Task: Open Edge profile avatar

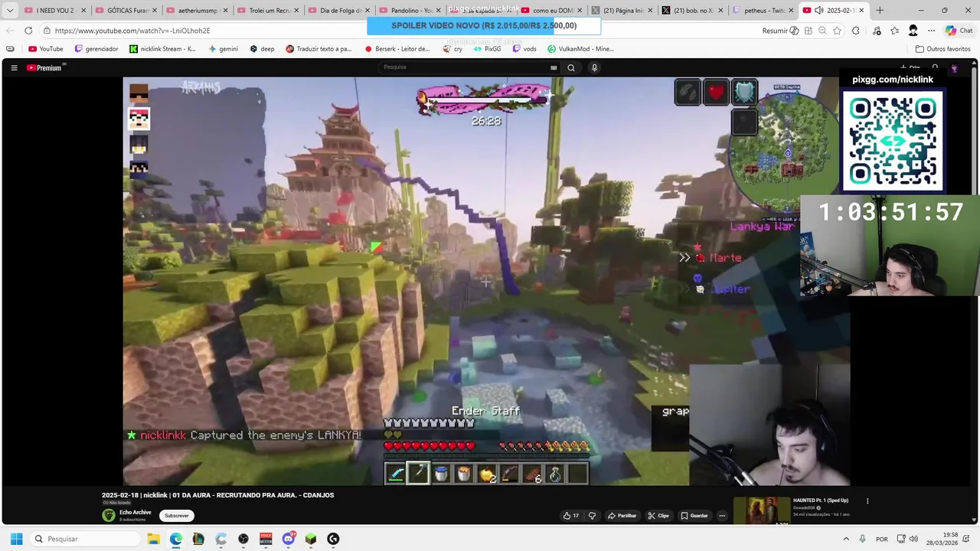Action: [x=913, y=31]
